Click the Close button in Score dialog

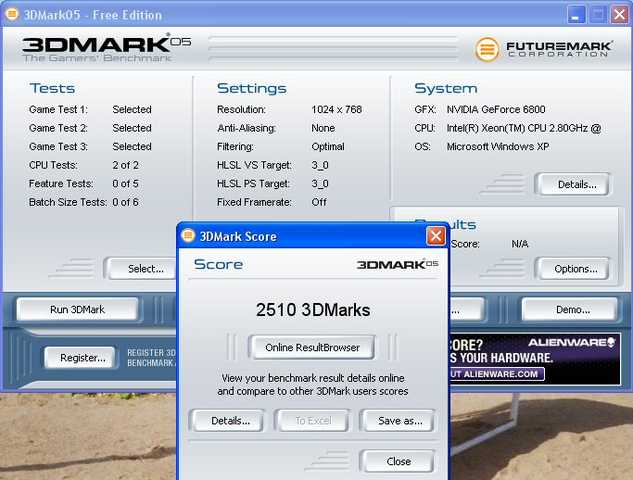[398, 461]
